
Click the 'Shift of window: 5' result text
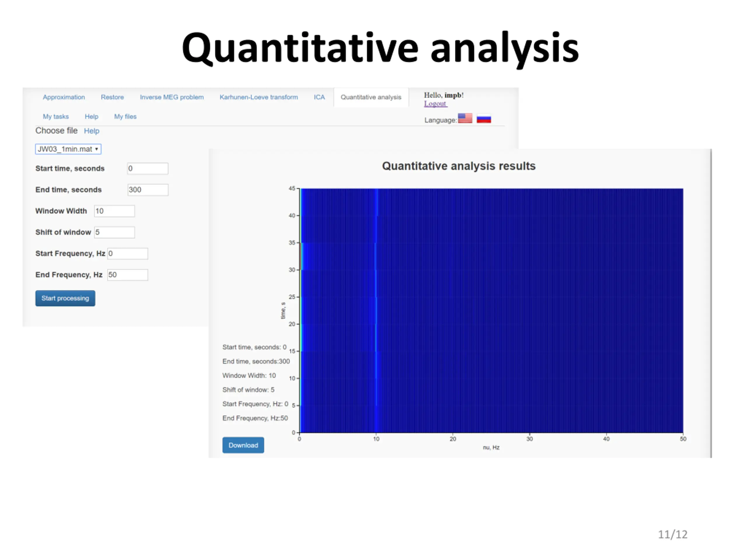click(x=248, y=390)
